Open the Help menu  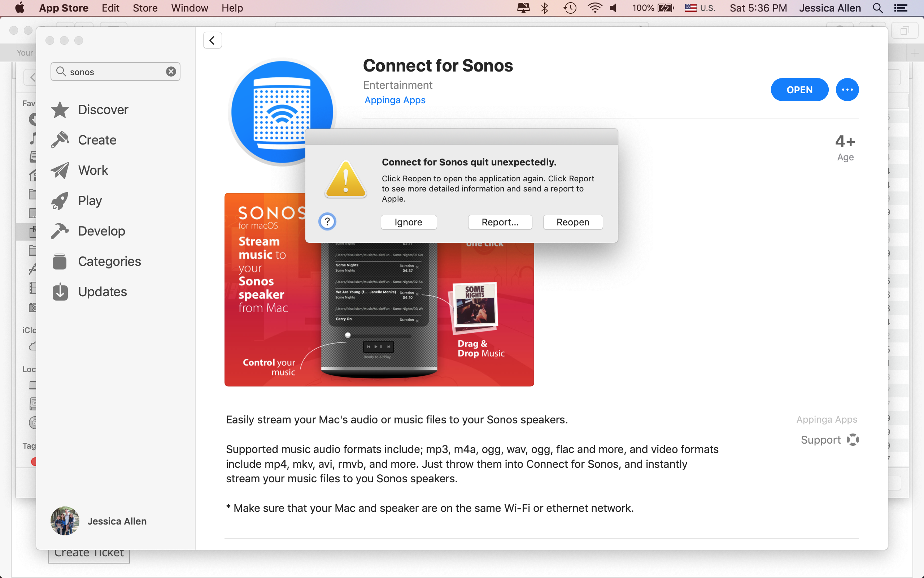click(232, 8)
